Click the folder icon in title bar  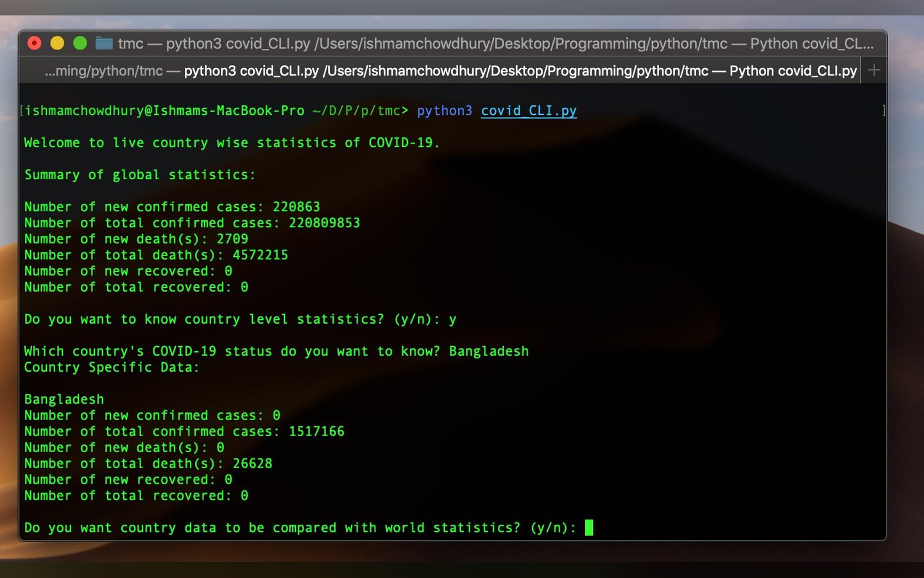tap(104, 43)
